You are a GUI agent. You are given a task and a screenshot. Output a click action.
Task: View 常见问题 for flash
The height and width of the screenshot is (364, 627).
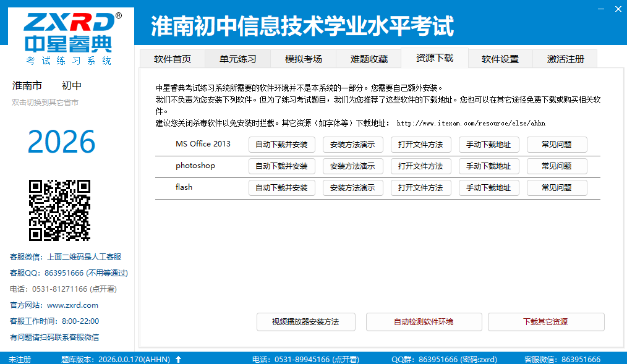(x=557, y=187)
